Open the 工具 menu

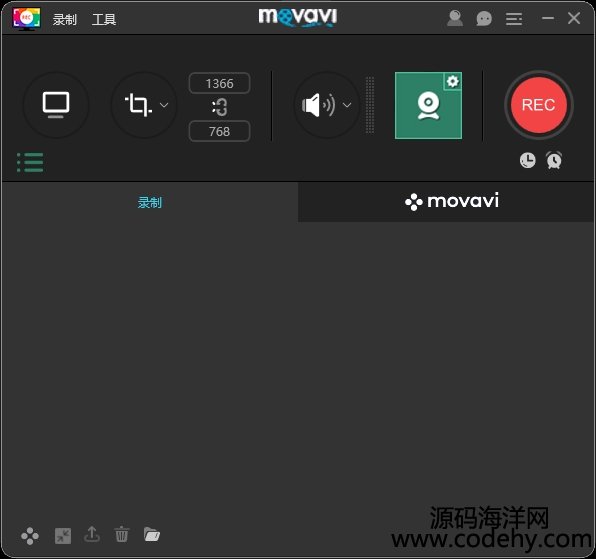(x=104, y=19)
